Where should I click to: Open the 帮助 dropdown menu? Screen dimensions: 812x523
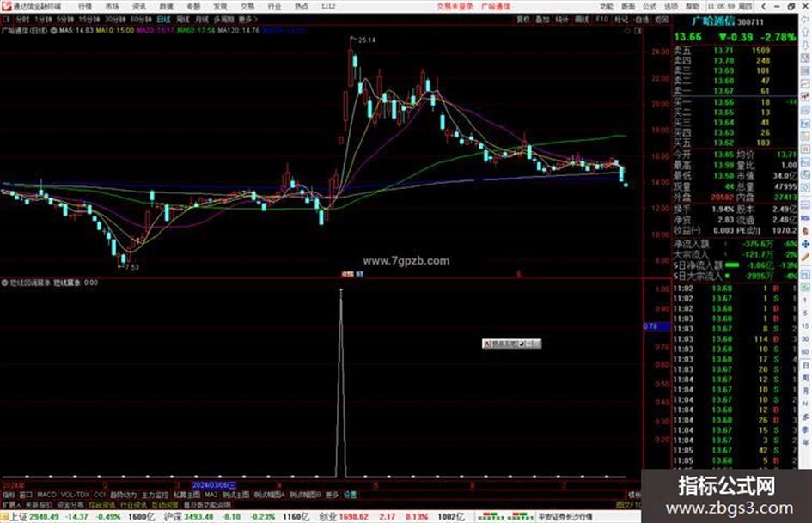(693, 6)
